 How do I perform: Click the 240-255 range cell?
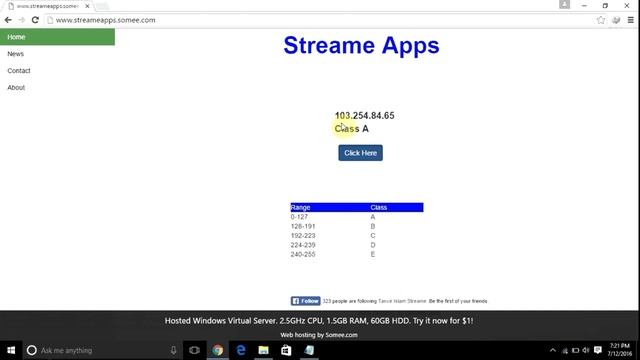[x=303, y=254]
